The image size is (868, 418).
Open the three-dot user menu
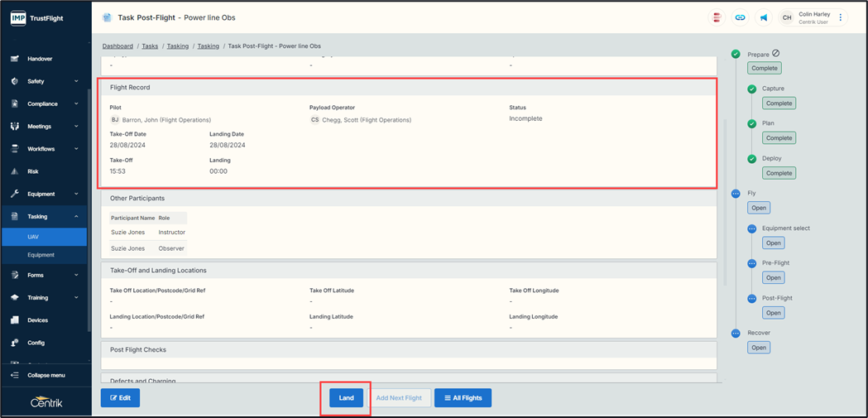[841, 17]
